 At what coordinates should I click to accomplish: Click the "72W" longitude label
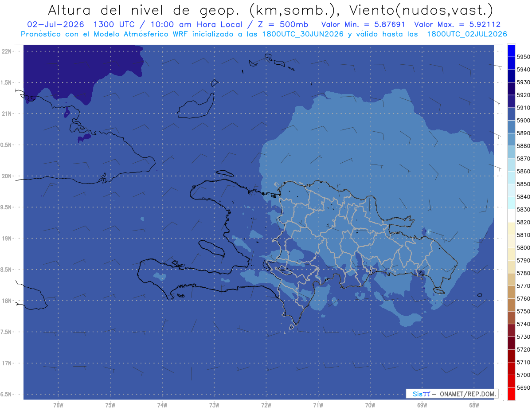coord(266,405)
